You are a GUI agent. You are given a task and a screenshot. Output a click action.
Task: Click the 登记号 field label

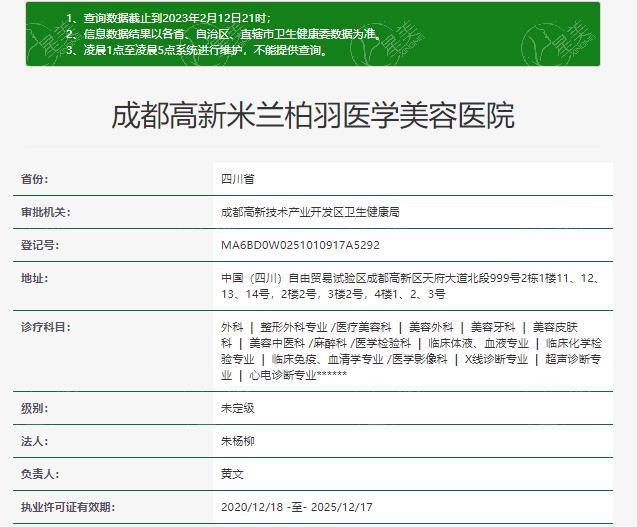pos(40,245)
